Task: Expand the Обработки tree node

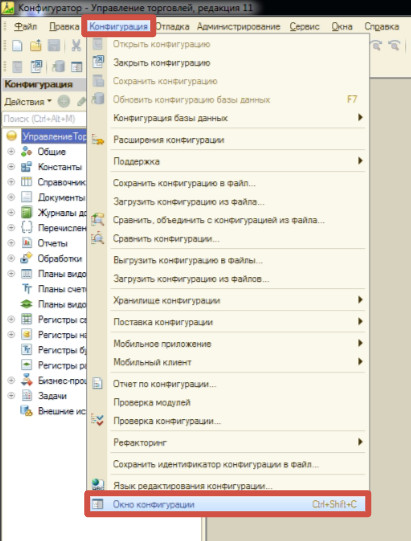Action: tap(11, 258)
